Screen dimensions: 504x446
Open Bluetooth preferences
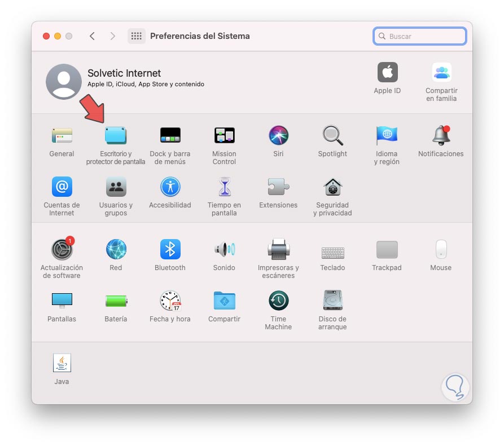click(170, 249)
